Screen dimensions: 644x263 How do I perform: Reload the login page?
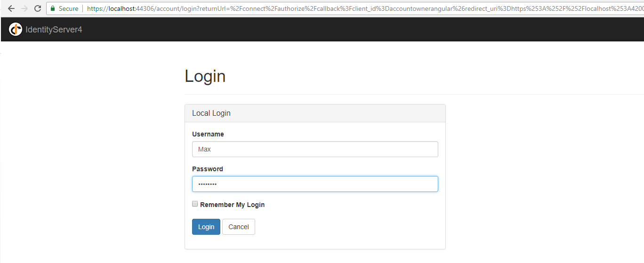pos(38,8)
